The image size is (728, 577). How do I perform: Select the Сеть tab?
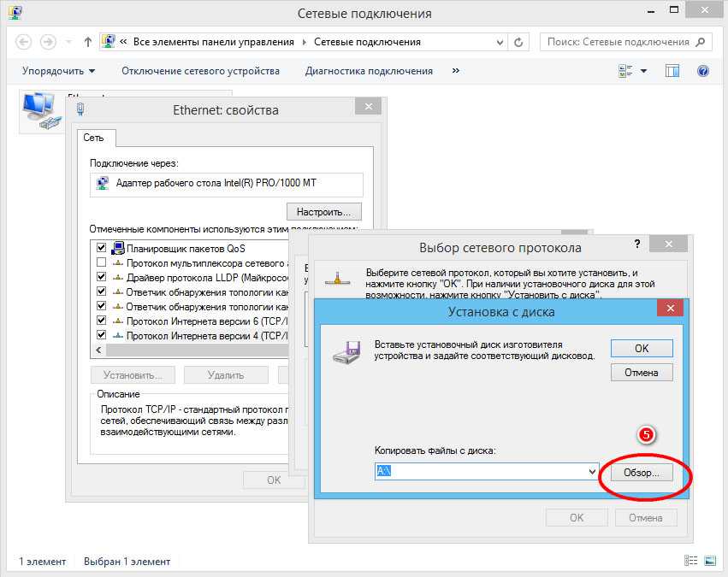coord(94,138)
